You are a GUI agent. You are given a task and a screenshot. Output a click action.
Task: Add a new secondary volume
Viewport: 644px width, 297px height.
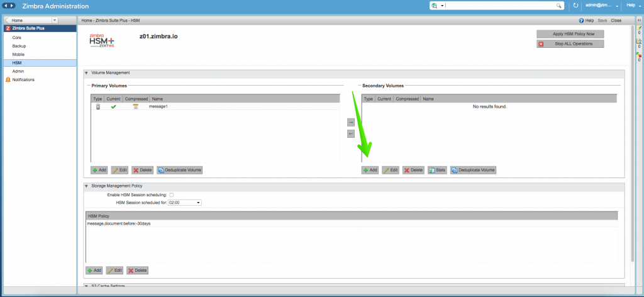coord(370,170)
